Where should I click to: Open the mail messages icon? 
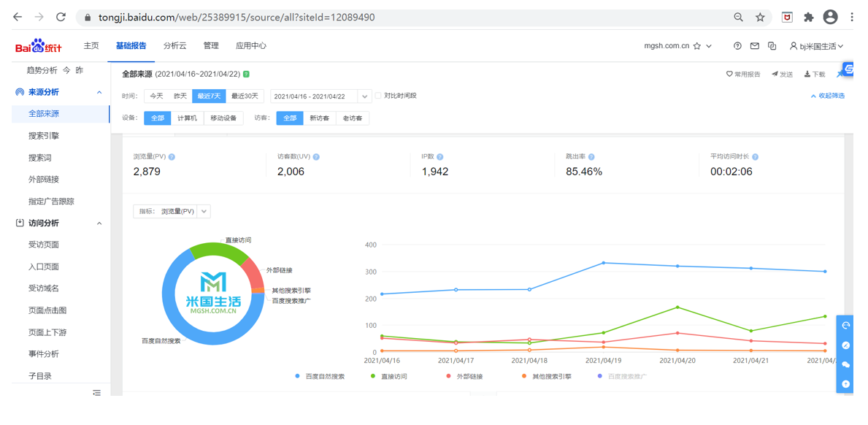pos(755,46)
